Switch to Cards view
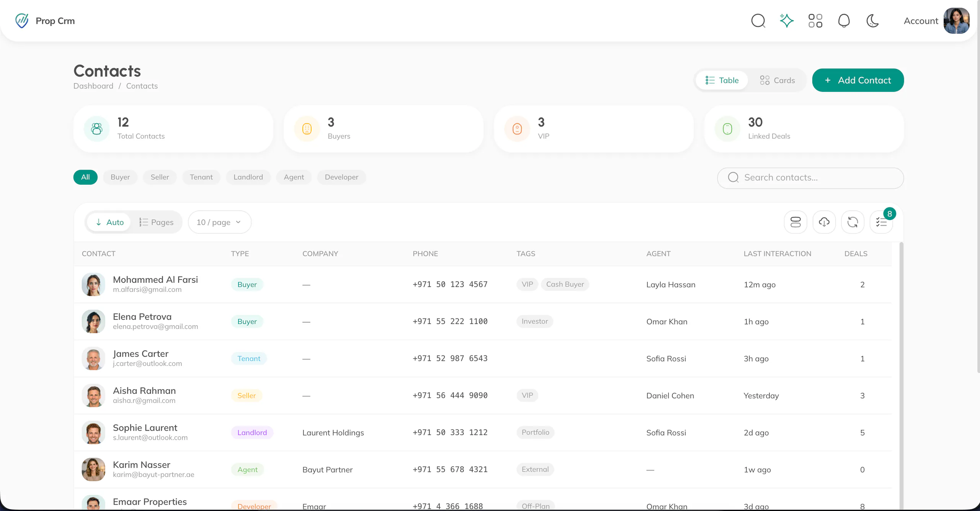The height and width of the screenshot is (511, 980). coord(777,80)
